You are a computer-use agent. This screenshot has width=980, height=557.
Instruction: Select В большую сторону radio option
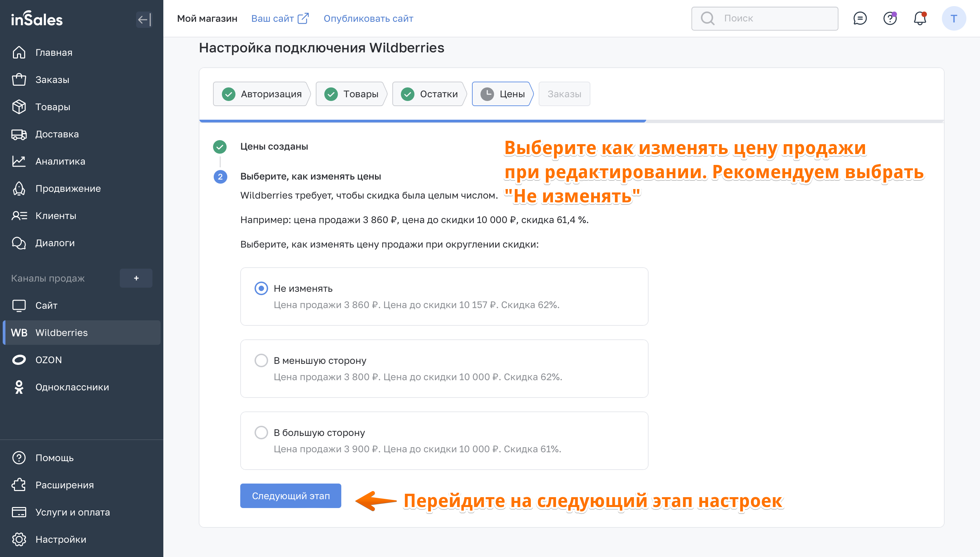(x=261, y=432)
